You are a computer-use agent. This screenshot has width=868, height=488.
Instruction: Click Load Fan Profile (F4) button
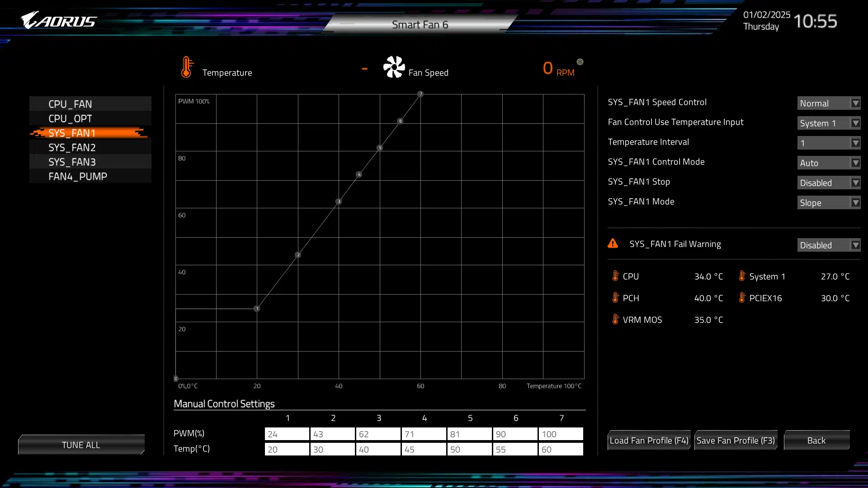pyautogui.click(x=649, y=440)
